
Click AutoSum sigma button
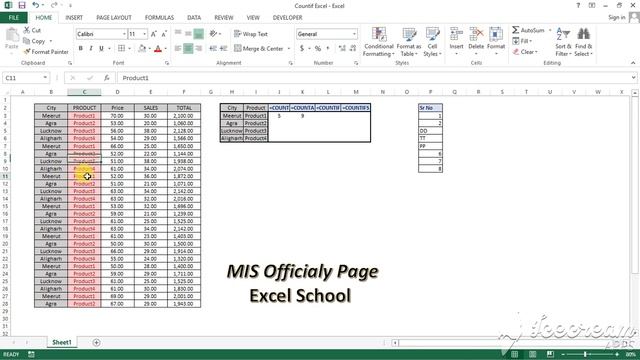528,30
